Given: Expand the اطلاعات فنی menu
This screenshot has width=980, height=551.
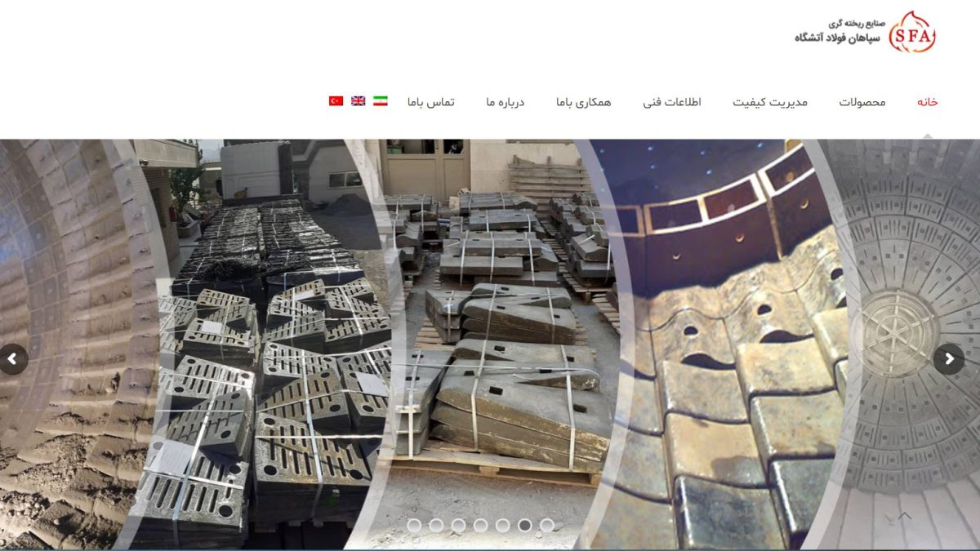Looking at the screenshot, I should [671, 102].
